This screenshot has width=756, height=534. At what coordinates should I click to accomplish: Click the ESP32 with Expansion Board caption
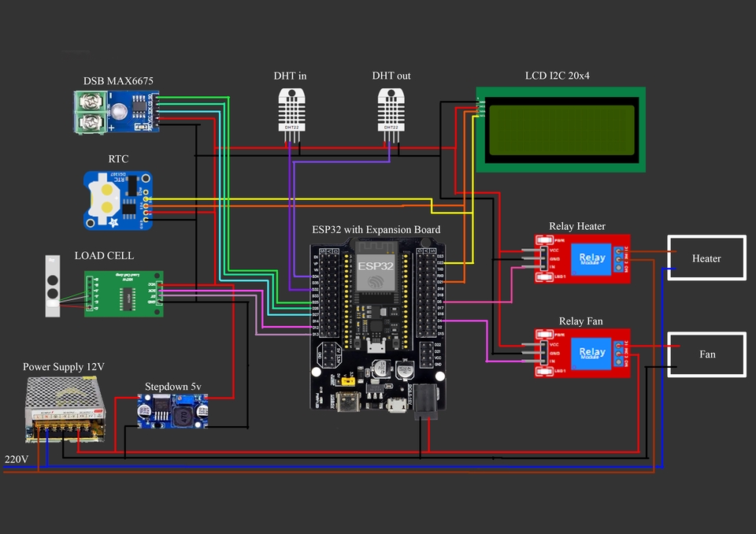click(x=376, y=229)
